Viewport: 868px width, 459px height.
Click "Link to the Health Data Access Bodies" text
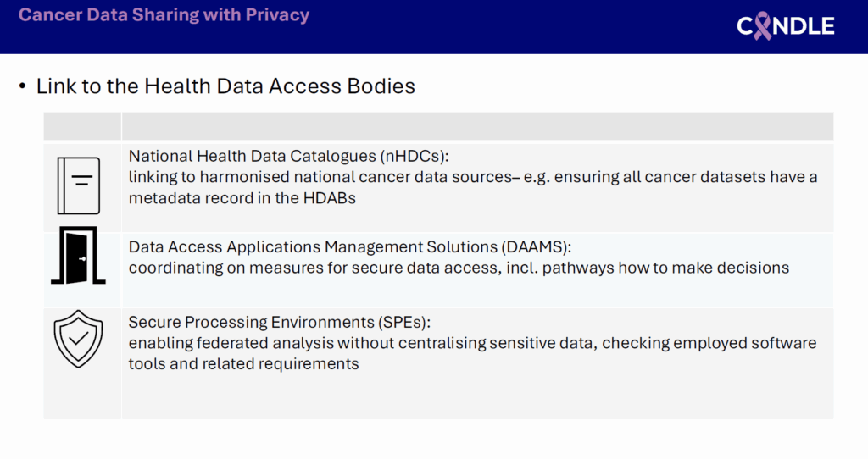[x=225, y=86]
